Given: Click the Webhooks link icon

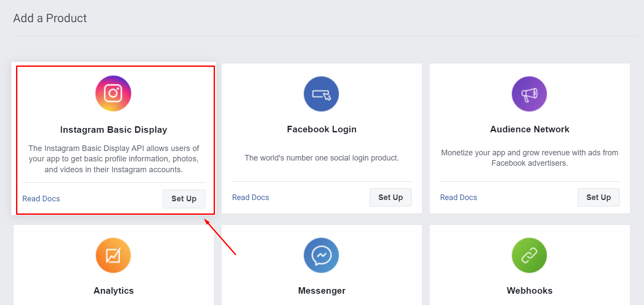Looking at the screenshot, I should [x=529, y=256].
